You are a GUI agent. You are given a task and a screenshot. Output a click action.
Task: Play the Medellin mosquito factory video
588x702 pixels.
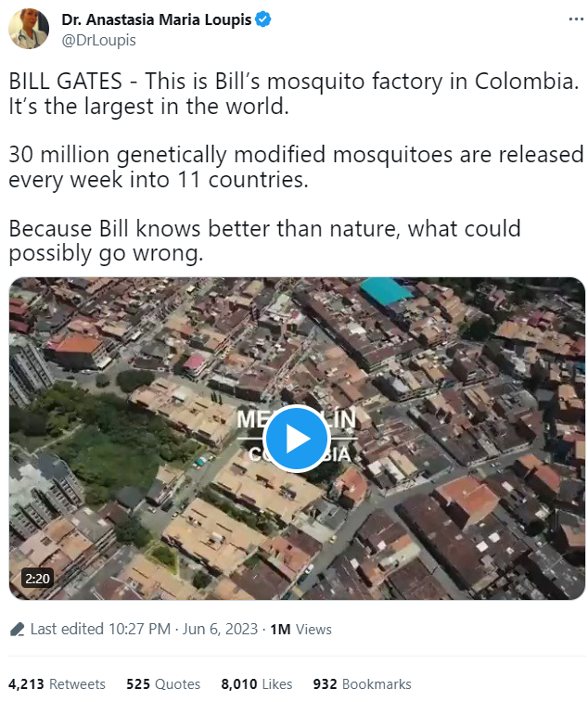point(297,439)
